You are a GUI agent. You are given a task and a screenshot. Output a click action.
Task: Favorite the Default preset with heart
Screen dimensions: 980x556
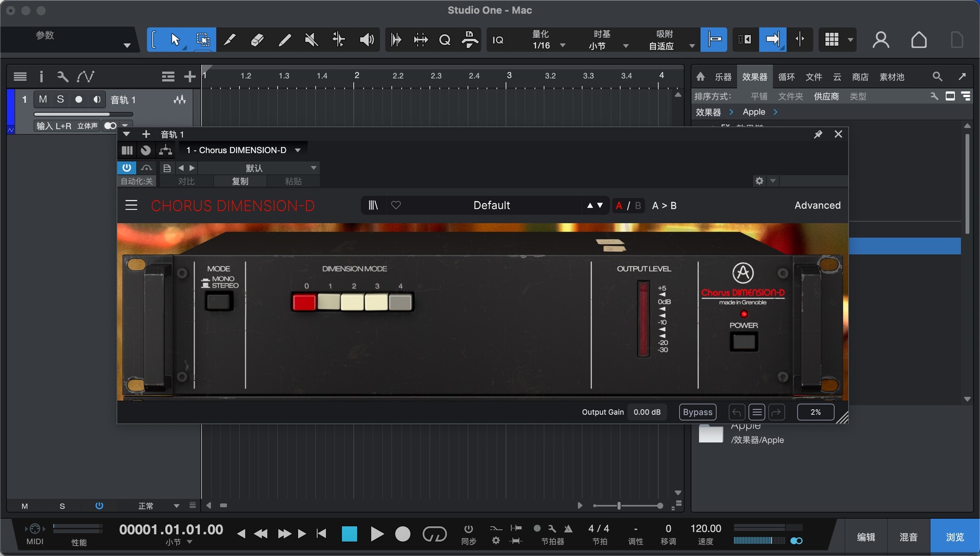(x=396, y=205)
